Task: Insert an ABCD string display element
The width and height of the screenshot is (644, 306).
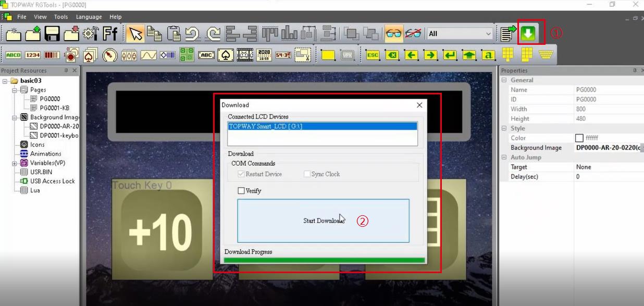Action: coord(14,55)
